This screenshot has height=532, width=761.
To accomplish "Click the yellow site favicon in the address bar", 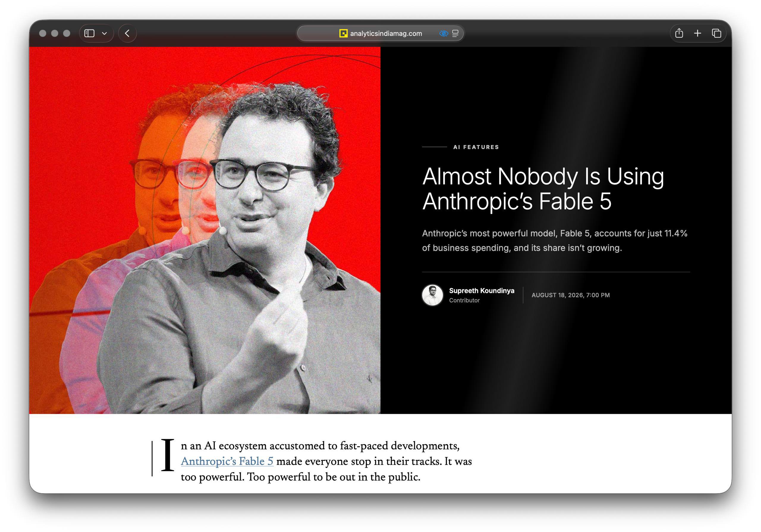I will tap(343, 34).
